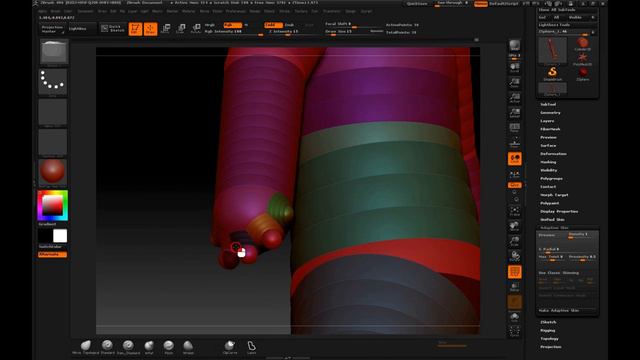Click the Quick Sketch icon
Viewport: 640px width, 360px height.
[x=113, y=29]
